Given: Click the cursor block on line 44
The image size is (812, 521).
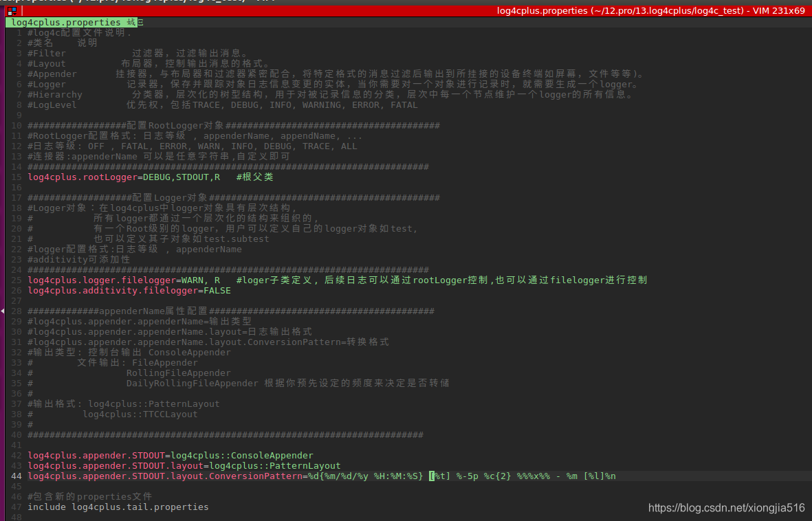Looking at the screenshot, I should pyautogui.click(x=432, y=476).
